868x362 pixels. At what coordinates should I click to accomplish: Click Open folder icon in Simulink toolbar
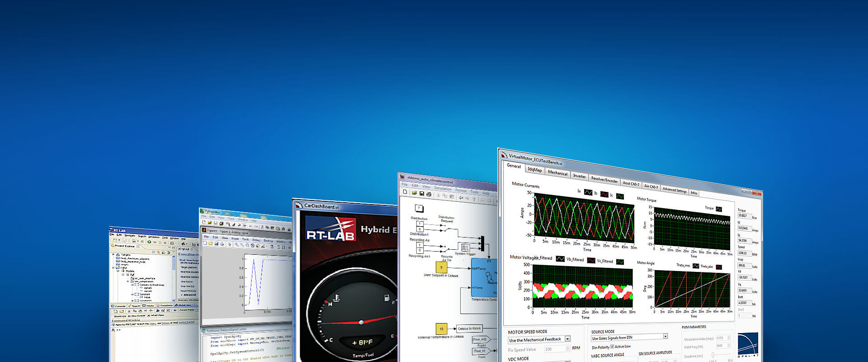415,193
